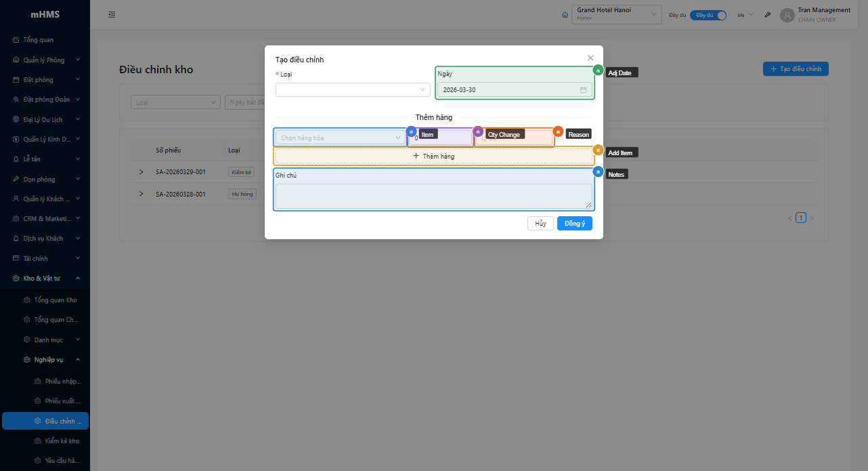Click the dashed Thêm hàng button
The height and width of the screenshot is (471, 868).
click(x=434, y=157)
